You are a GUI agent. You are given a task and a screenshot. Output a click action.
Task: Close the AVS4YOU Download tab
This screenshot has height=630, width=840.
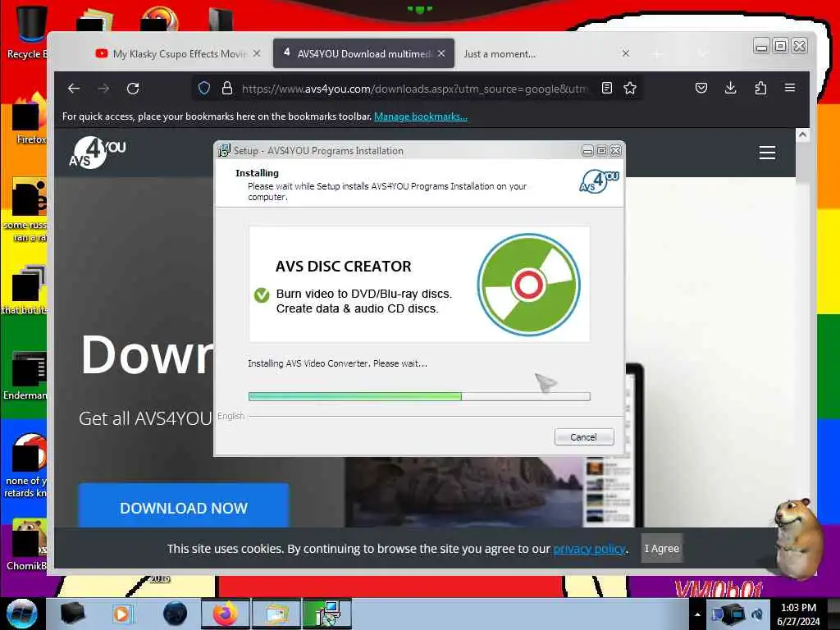(x=441, y=53)
